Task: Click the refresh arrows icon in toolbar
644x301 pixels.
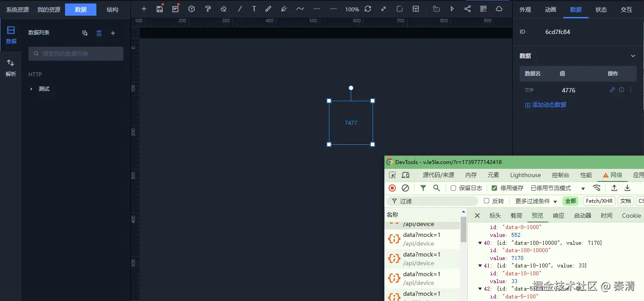Action: click(x=368, y=9)
